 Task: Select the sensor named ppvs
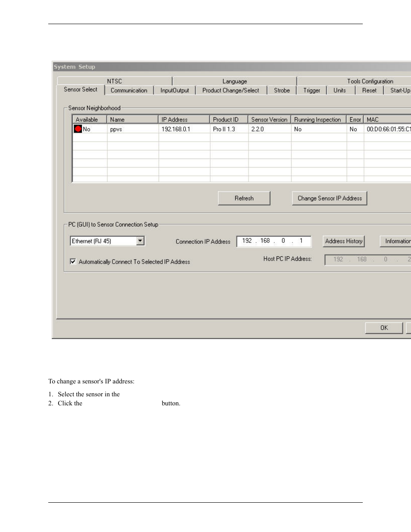tap(116, 129)
